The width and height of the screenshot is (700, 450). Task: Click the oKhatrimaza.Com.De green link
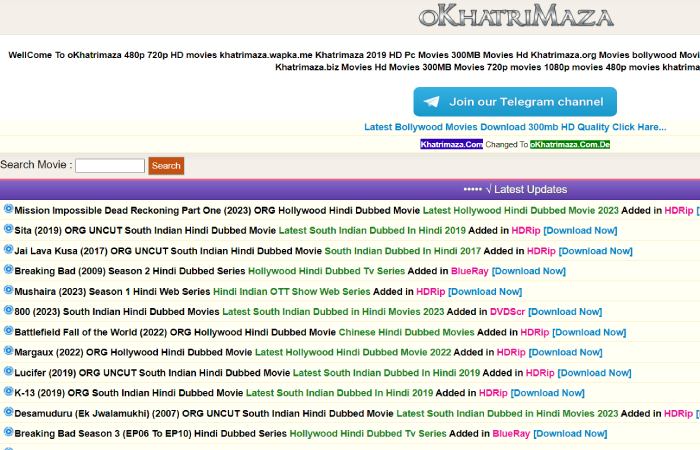(x=570, y=144)
